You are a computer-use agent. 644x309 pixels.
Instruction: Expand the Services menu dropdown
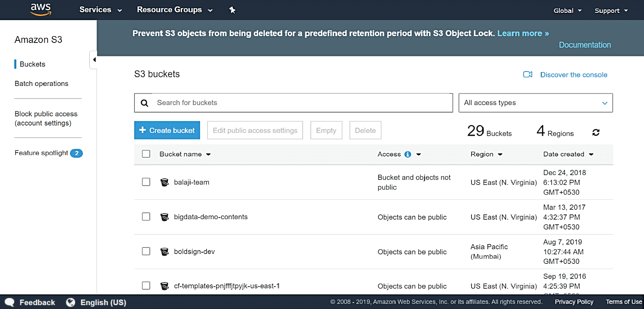click(100, 10)
